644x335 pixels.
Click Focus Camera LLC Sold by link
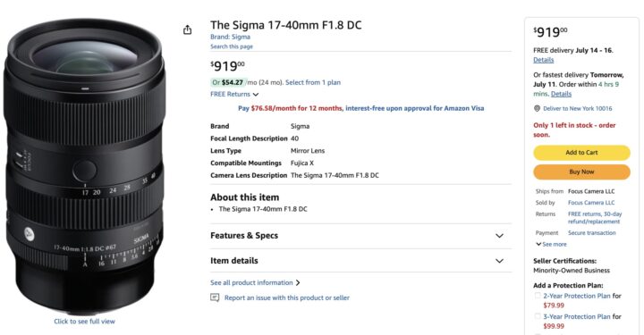(x=591, y=203)
